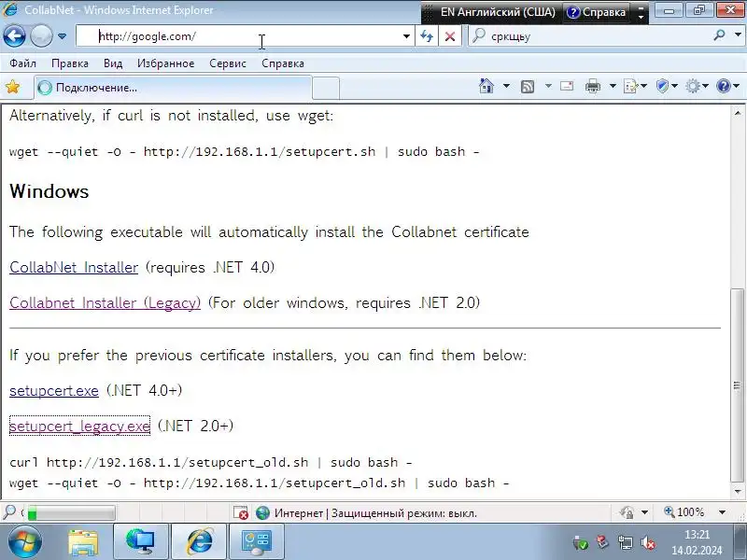Viewport: 747px width, 560px height.
Task: Click the Home page icon
Action: (x=486, y=86)
